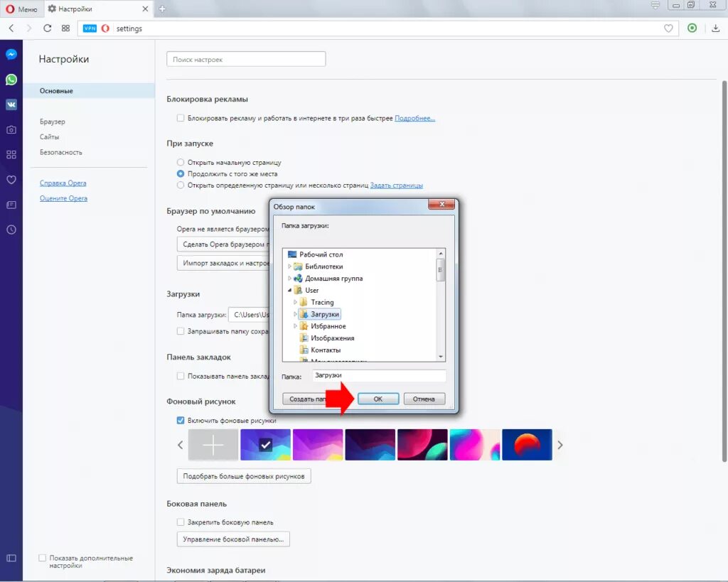Expand the Tracing folder node

pos(295,302)
